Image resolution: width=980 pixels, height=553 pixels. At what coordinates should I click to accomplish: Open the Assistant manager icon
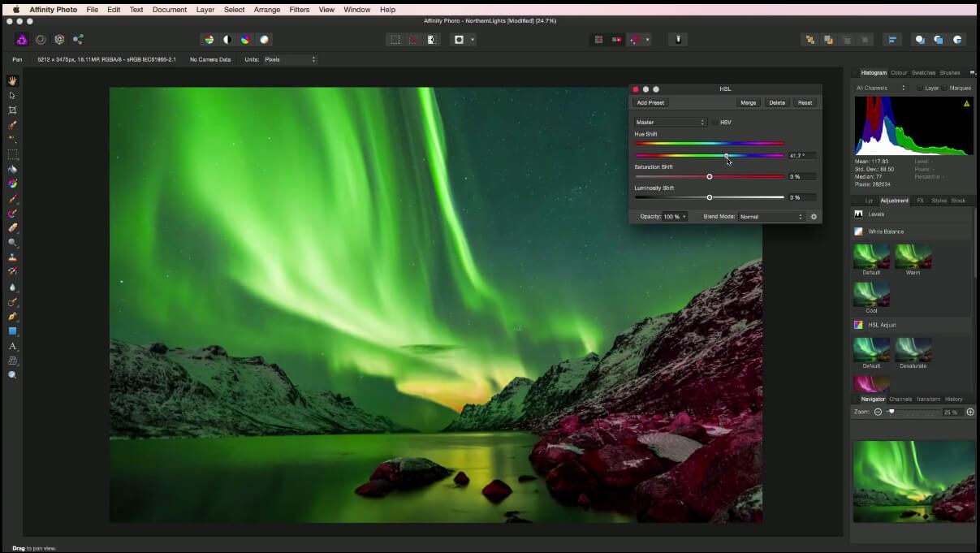(x=679, y=39)
